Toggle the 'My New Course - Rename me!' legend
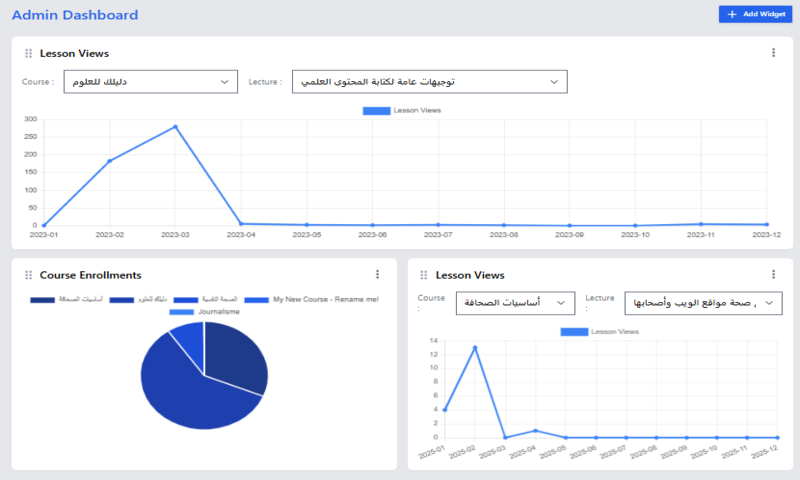800x480 pixels. (x=312, y=299)
